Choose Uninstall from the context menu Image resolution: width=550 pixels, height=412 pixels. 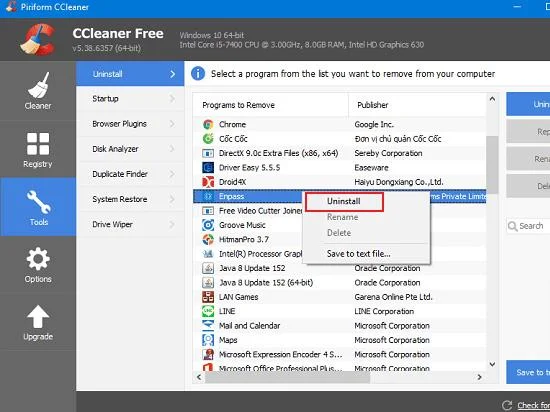tap(344, 202)
